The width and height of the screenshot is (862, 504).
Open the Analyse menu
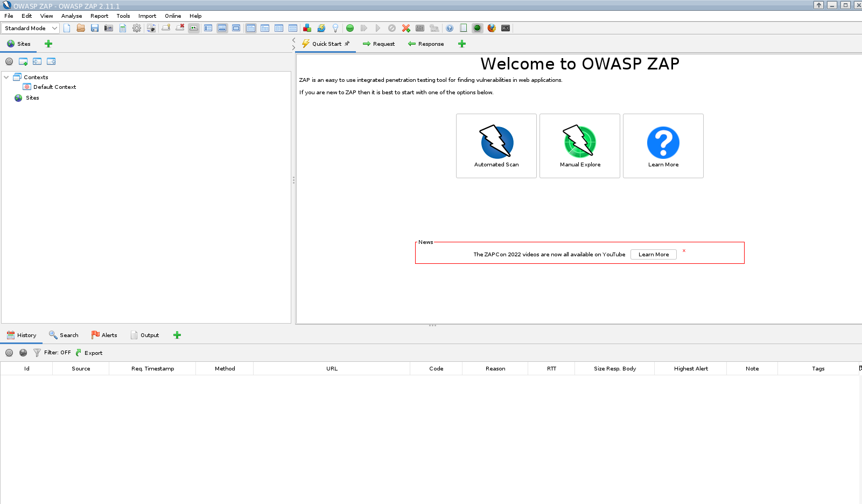click(72, 16)
